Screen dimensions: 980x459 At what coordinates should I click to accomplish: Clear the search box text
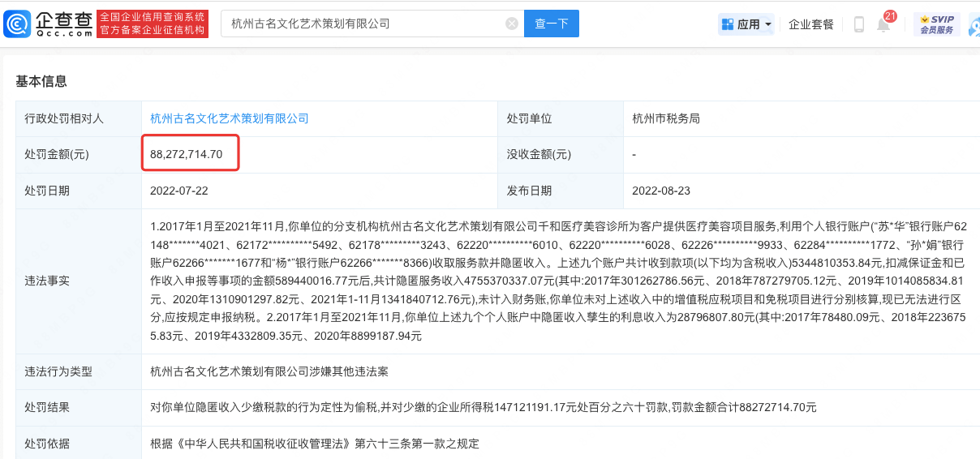pyautogui.click(x=512, y=24)
